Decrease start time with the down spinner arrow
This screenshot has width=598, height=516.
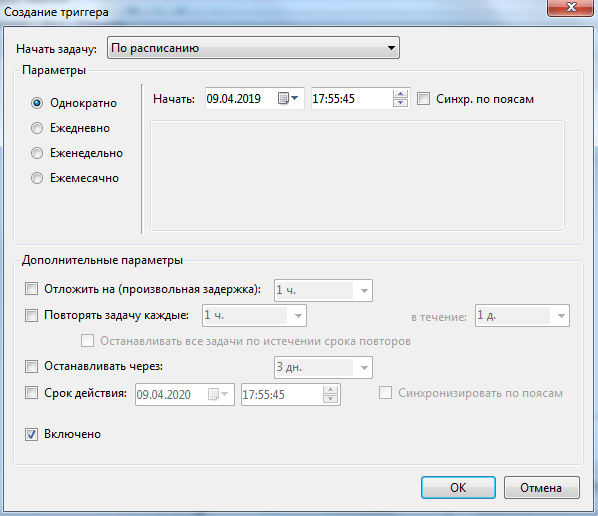pyautogui.click(x=400, y=103)
